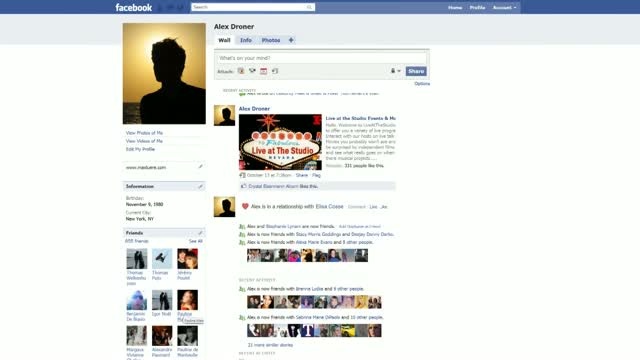Image resolution: width=640 pixels, height=360 pixels.
Task: Open Elisa Cosse's profile link
Action: 329,207
